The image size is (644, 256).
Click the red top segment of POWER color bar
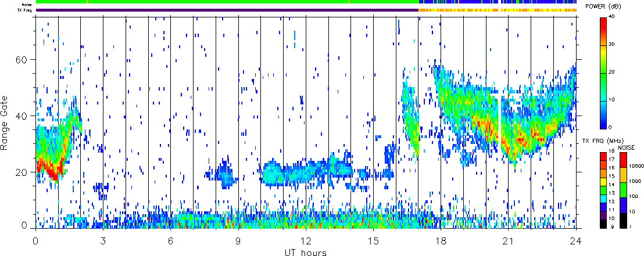[603, 24]
